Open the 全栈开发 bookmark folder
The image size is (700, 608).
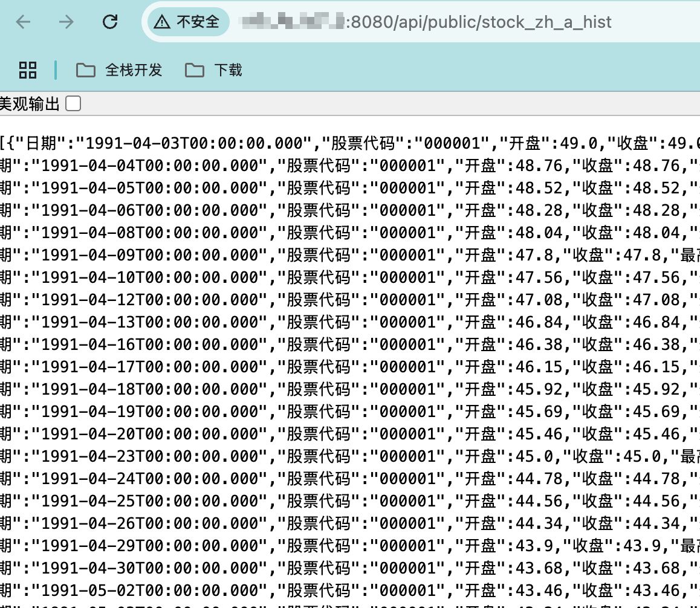pos(119,70)
